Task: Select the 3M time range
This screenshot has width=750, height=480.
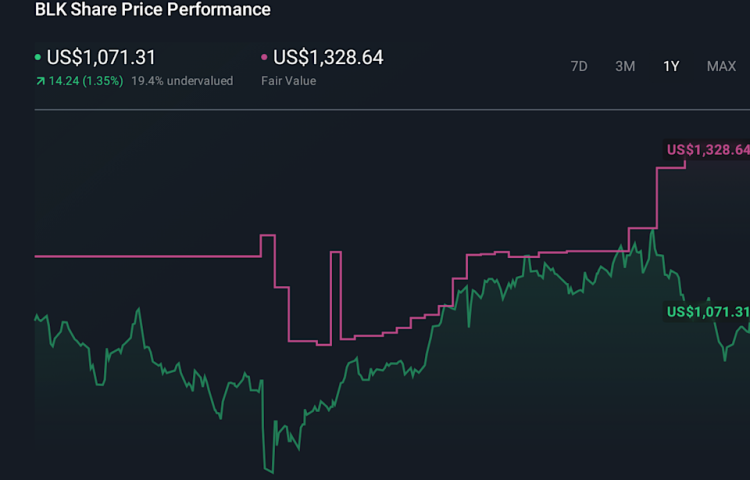Action: tap(625, 66)
